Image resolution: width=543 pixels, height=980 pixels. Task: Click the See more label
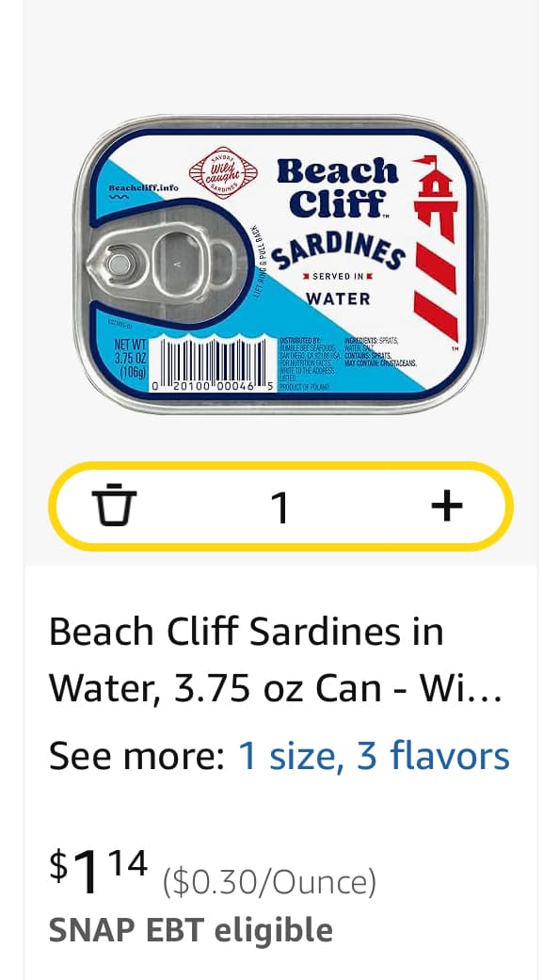[136, 756]
